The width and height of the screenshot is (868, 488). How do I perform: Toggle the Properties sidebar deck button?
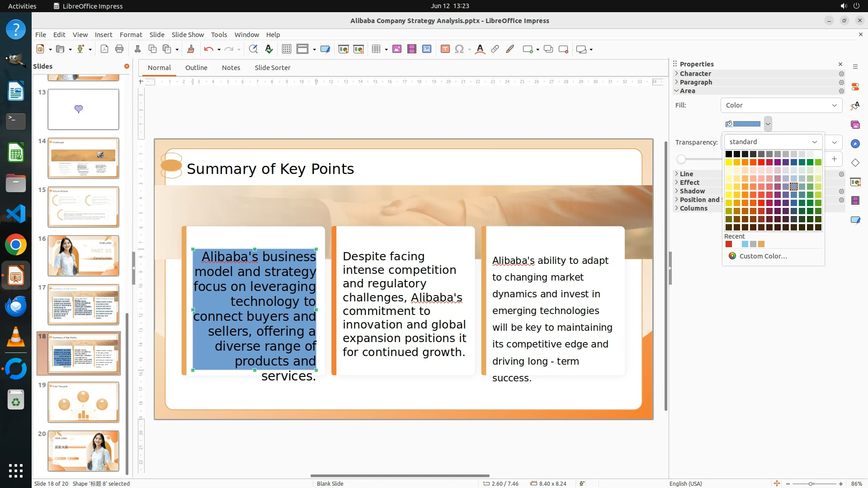click(855, 87)
